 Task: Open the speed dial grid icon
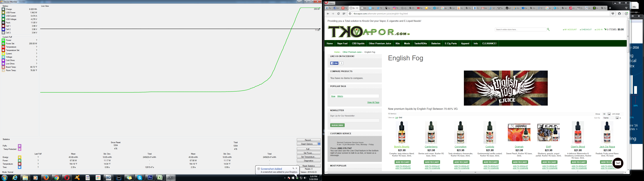344,14
